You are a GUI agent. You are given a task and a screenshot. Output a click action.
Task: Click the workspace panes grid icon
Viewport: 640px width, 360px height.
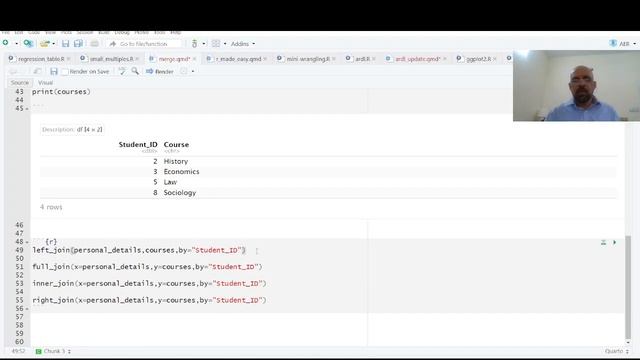[216, 43]
